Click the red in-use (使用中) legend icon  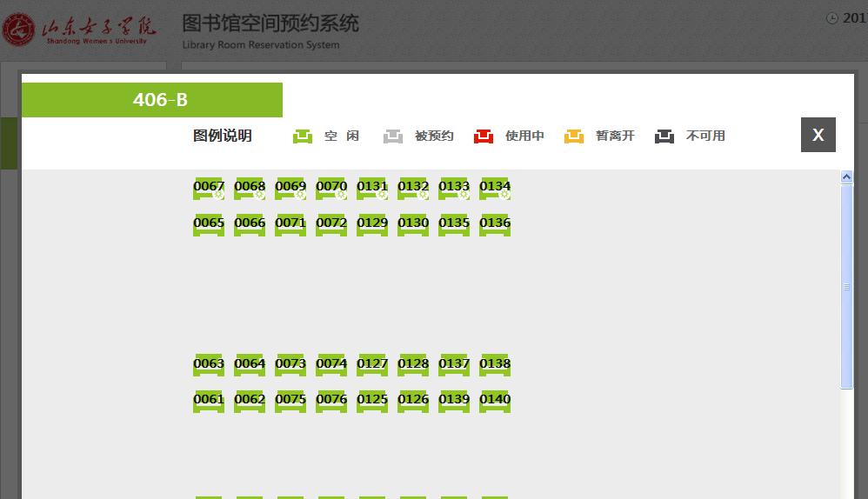(484, 136)
